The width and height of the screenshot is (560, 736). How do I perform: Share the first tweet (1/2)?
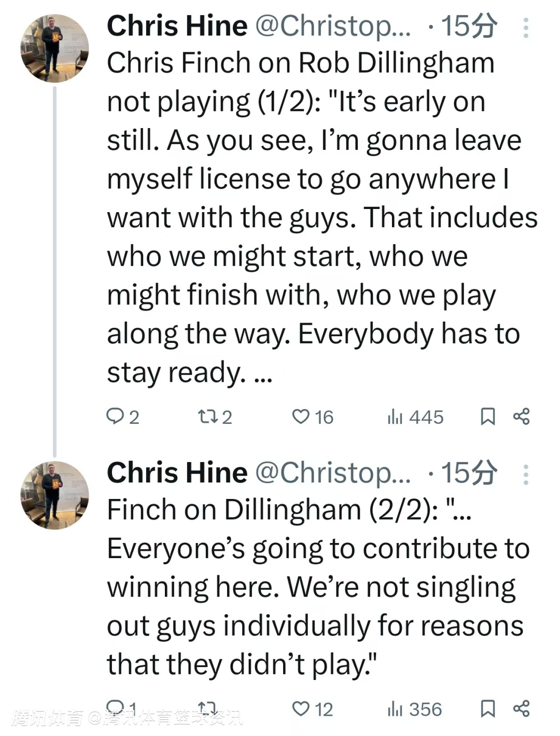pyautogui.click(x=521, y=416)
